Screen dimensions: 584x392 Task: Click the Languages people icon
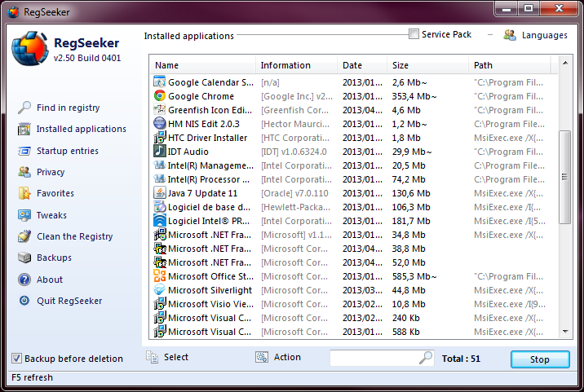point(510,35)
